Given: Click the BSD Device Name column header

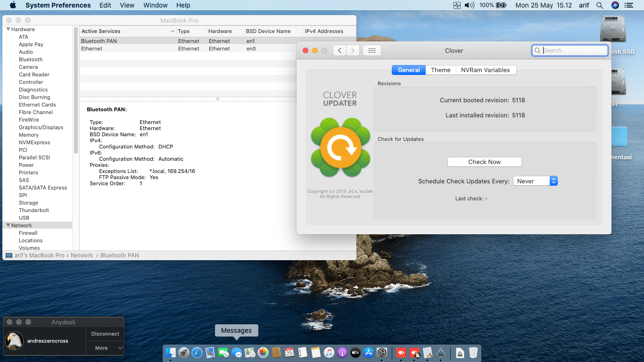Looking at the screenshot, I should [274, 31].
